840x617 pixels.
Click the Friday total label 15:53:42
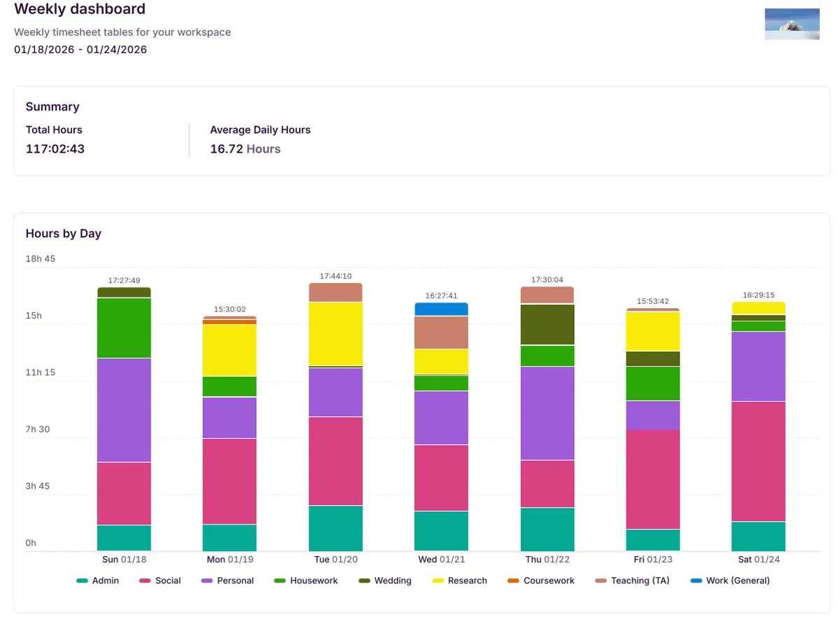click(x=653, y=301)
